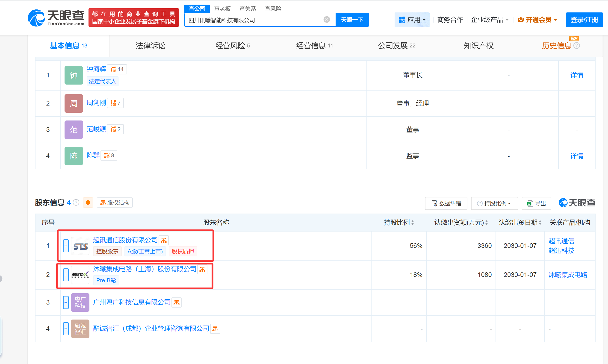Open the 股权结构 equity structure button
Image resolution: width=608 pixels, height=364 pixels.
pos(115,203)
